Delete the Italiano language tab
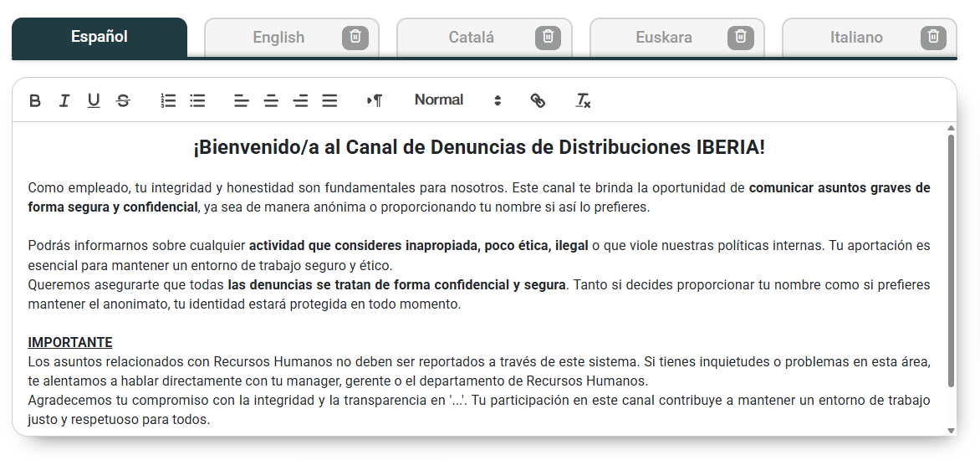Screen dimensions: 980x460 point(933,38)
